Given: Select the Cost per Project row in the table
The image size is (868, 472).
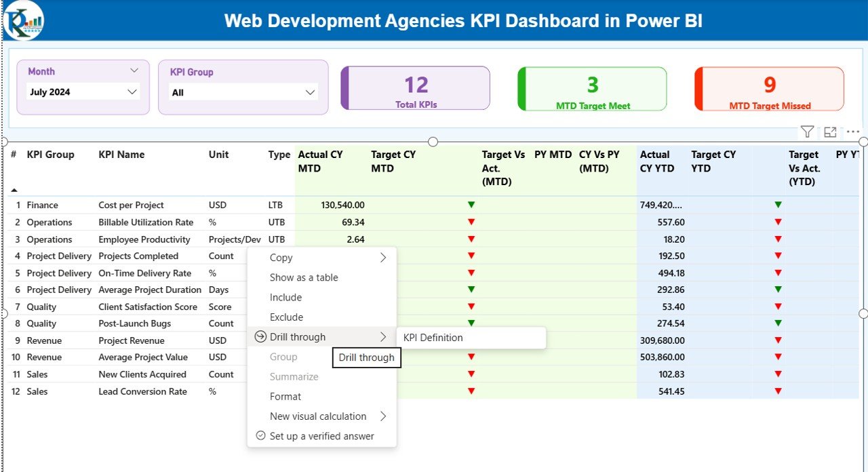Looking at the screenshot, I should (131, 205).
